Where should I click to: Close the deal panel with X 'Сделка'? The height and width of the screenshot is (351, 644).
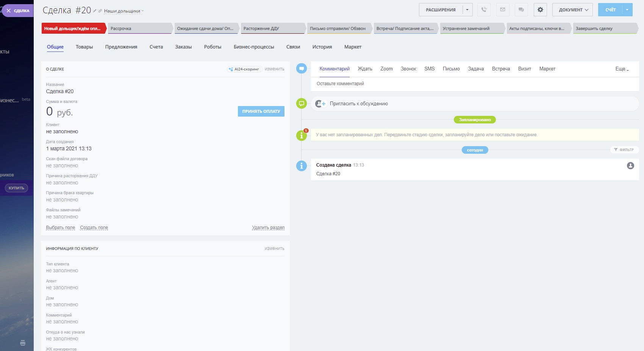[17, 11]
